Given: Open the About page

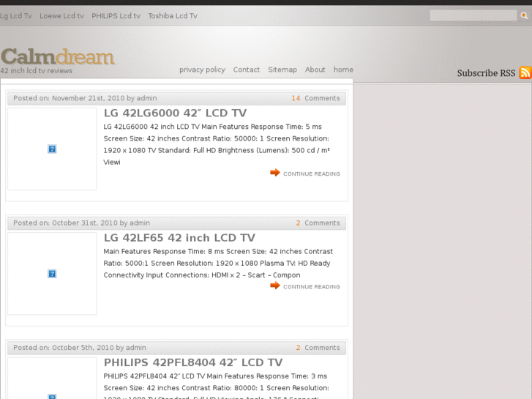Looking at the screenshot, I should click(315, 70).
